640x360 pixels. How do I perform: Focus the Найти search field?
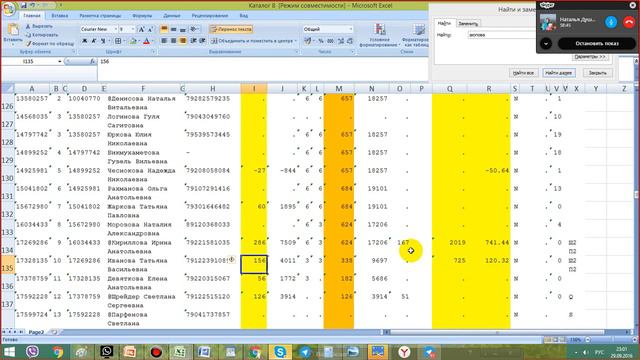pyautogui.click(x=502, y=35)
